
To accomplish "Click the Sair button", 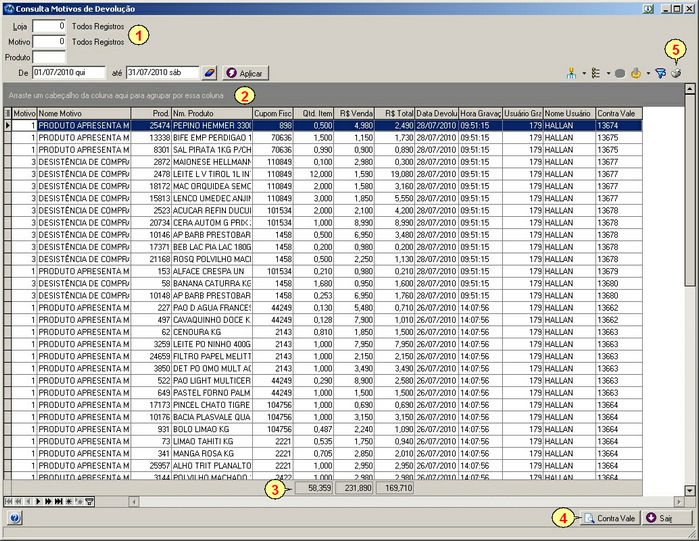I will pyautogui.click(x=667, y=518).
